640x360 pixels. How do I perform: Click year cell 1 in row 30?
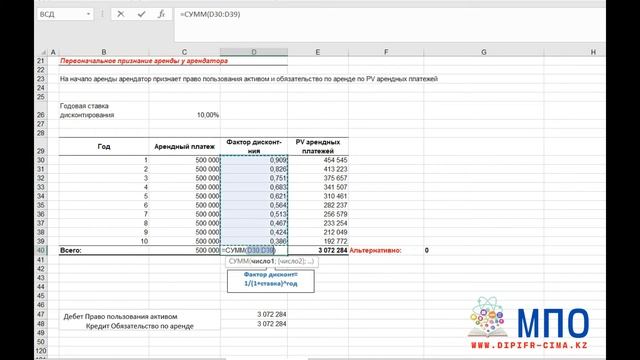[x=104, y=160]
